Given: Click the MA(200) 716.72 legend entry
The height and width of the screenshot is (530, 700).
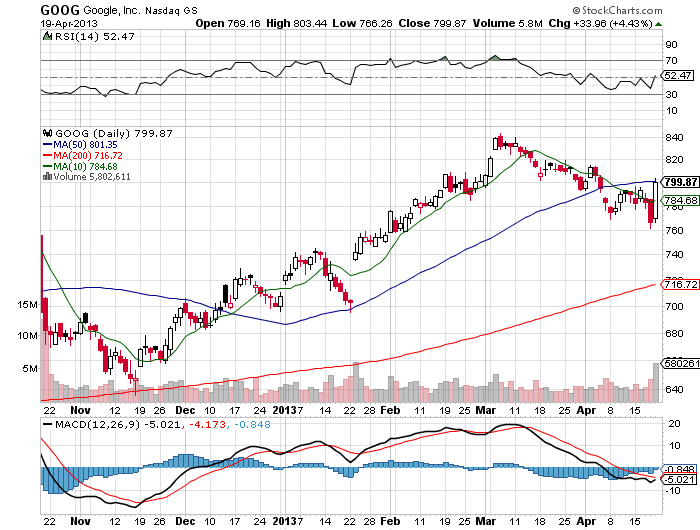Looking at the screenshot, I should (x=83, y=155).
